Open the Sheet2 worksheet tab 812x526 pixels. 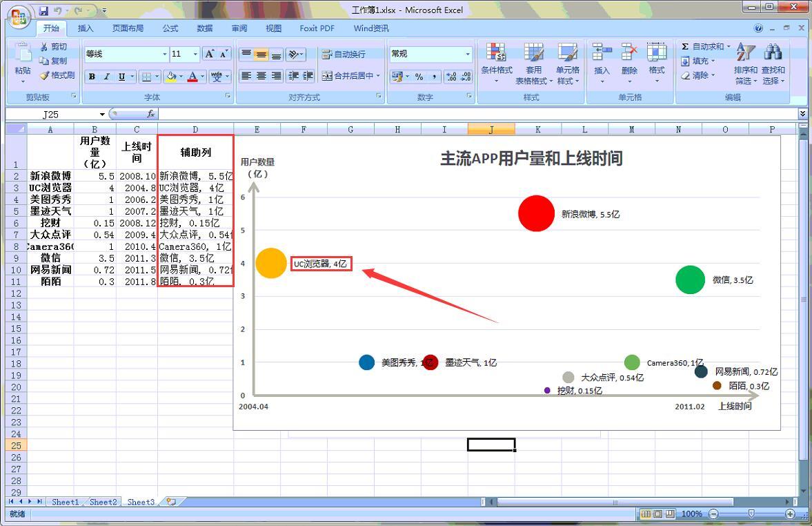coord(103,502)
